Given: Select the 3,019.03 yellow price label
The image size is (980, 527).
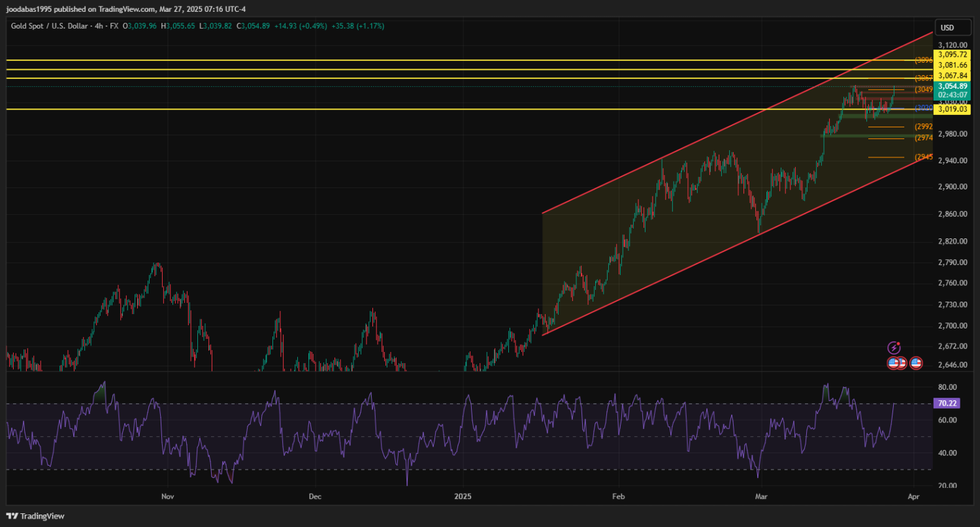Looking at the screenshot, I should click(952, 110).
